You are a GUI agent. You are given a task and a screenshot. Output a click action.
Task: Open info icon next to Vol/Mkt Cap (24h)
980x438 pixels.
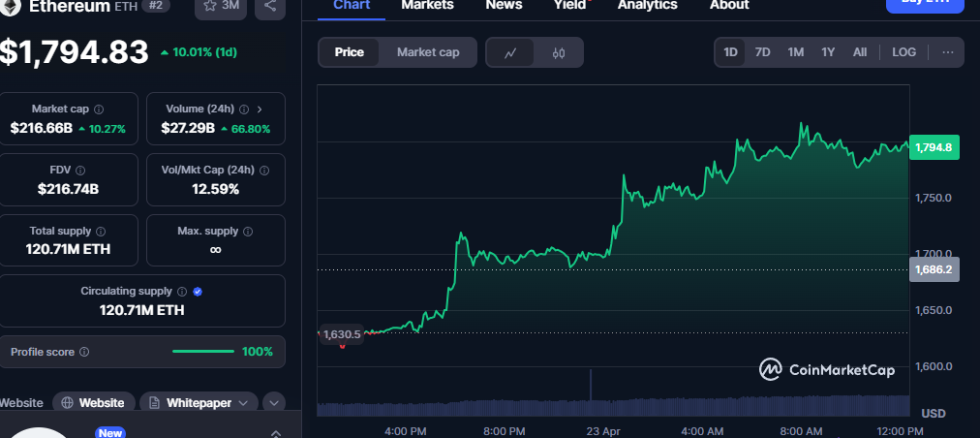[x=264, y=171]
